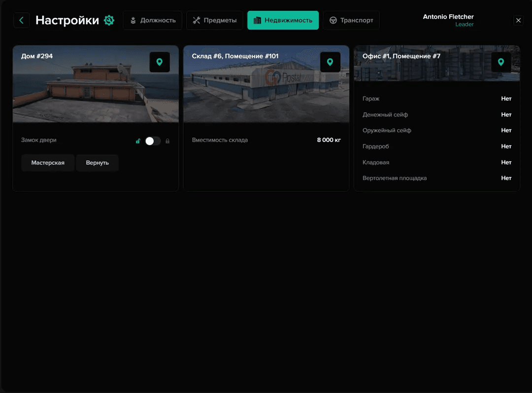Viewport: 532px width, 393px height.
Task: Click map pin icon on Дом #294
Action: point(159,62)
